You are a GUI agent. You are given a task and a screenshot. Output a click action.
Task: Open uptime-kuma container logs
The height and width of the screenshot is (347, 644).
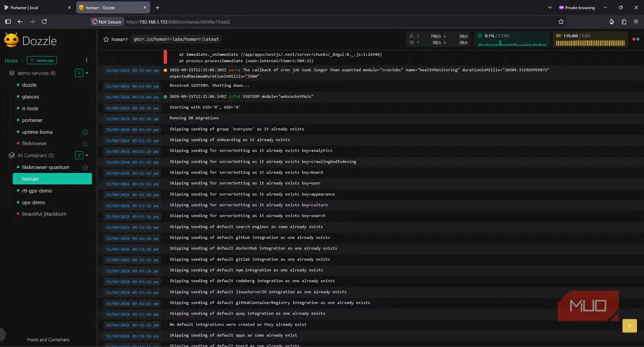click(x=37, y=132)
